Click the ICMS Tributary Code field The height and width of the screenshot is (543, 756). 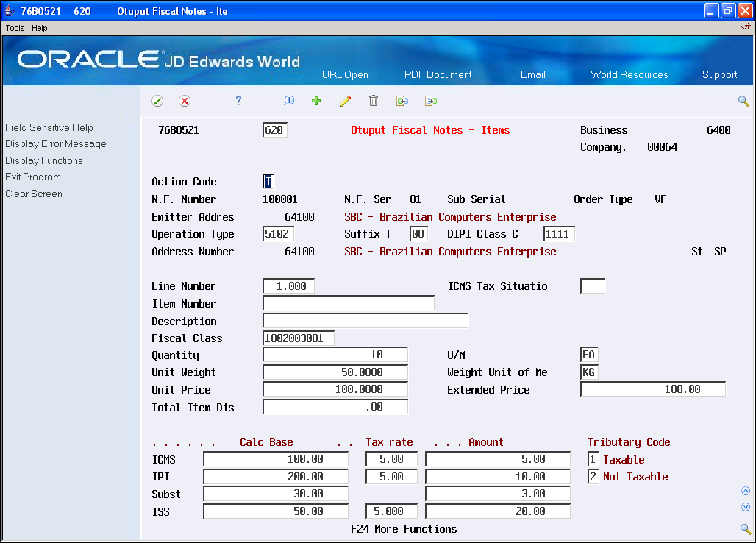coord(593,459)
